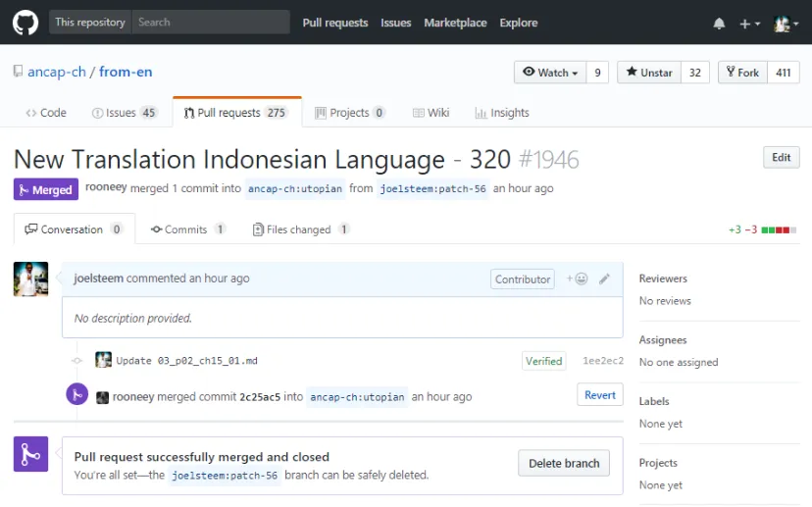Click the Reviewers sidebar heading

click(663, 279)
